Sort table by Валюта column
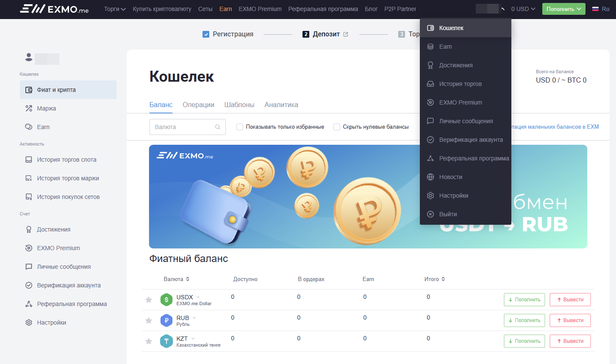This screenshot has height=364, width=616. (x=177, y=279)
